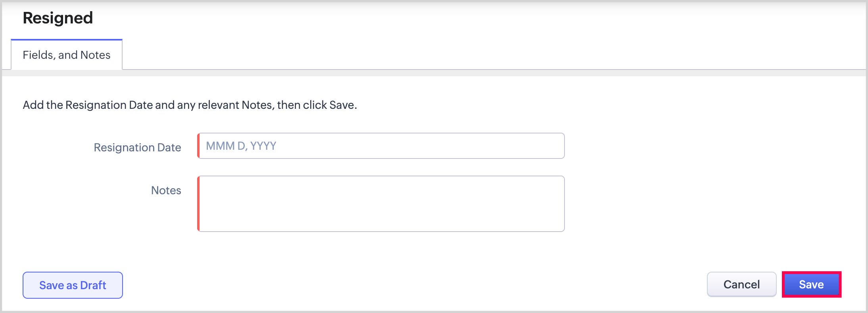
Task: Select the tab labeled Fields, and Notes
Action: coord(67,55)
